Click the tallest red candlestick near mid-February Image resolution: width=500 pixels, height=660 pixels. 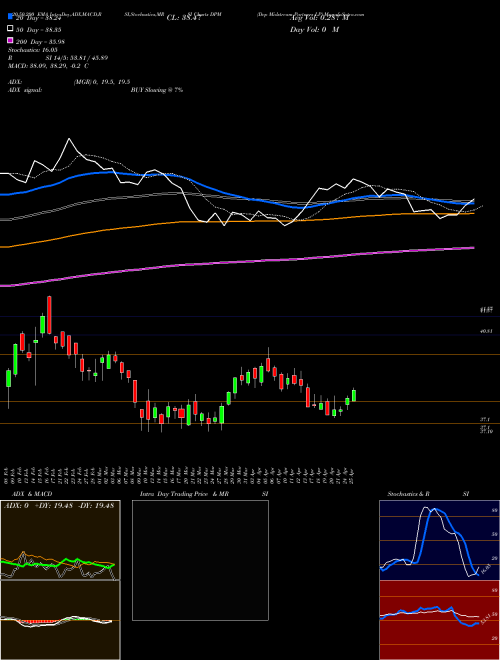click(x=49, y=315)
